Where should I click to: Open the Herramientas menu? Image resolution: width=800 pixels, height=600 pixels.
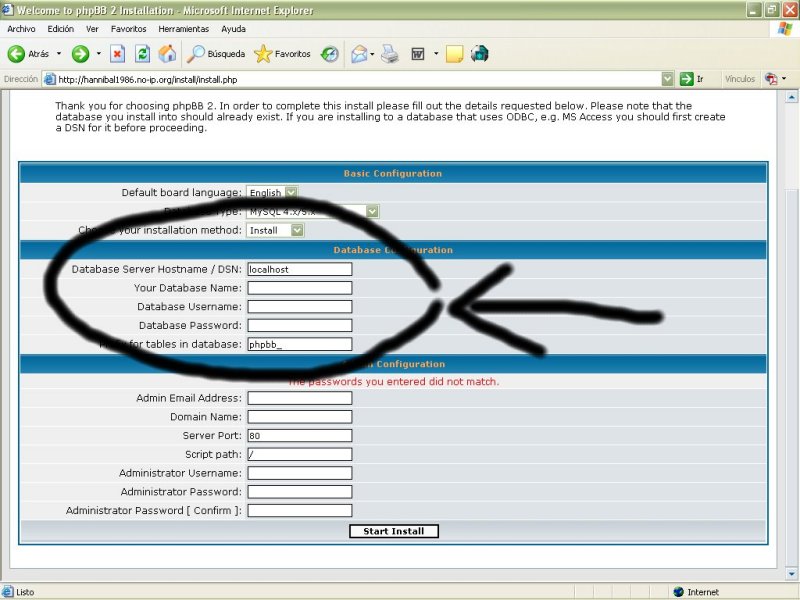pos(184,29)
